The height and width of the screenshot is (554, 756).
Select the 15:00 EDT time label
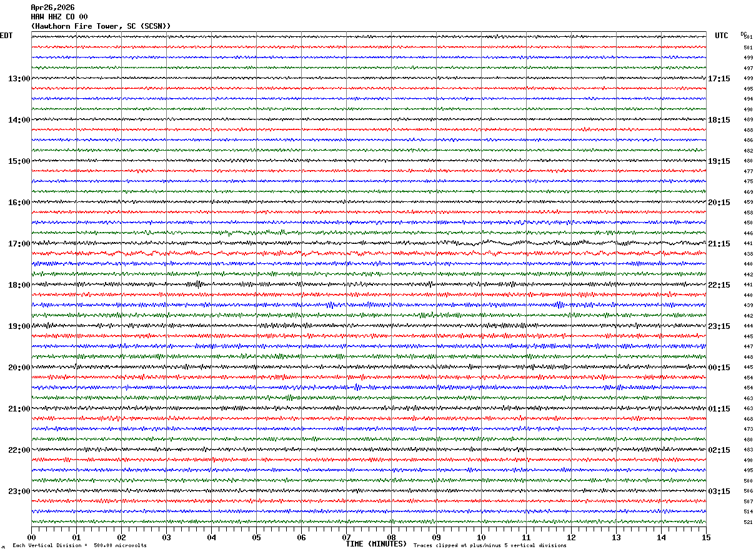click(x=19, y=161)
